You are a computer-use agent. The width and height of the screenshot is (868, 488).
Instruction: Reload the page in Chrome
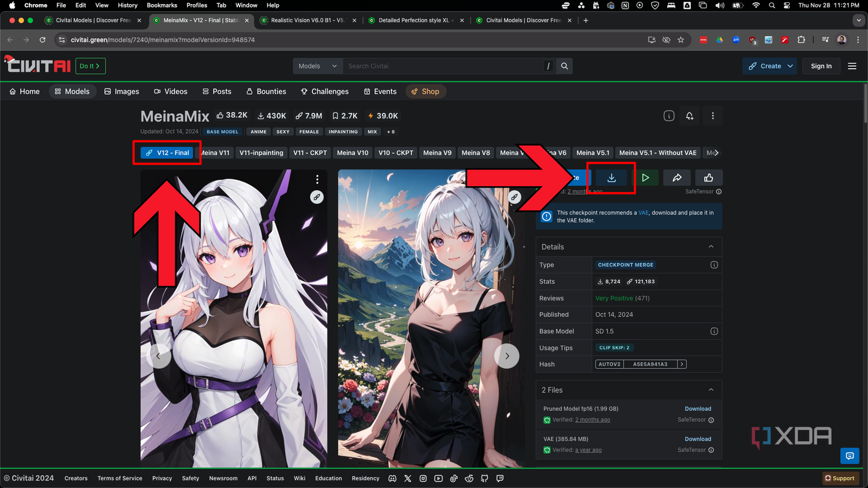click(x=42, y=40)
